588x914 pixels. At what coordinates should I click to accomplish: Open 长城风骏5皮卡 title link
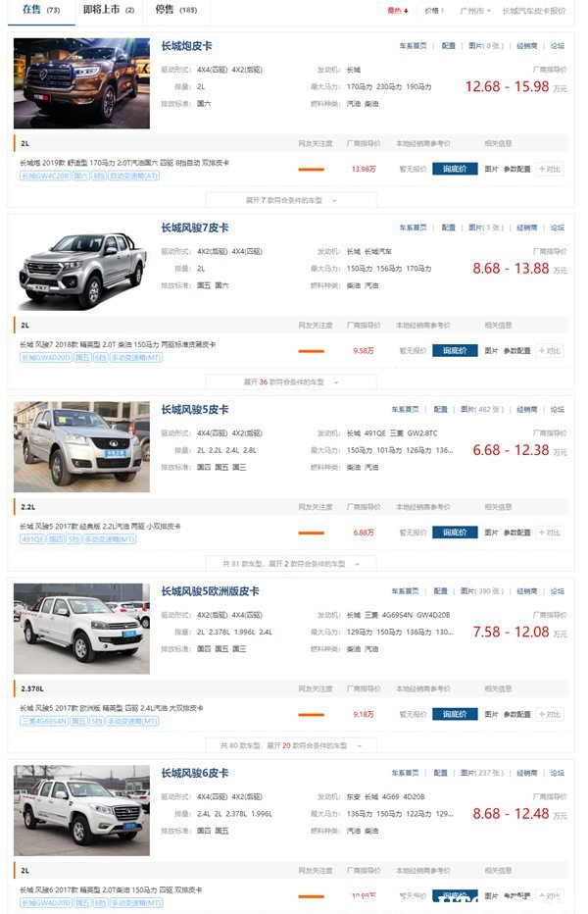pos(195,410)
